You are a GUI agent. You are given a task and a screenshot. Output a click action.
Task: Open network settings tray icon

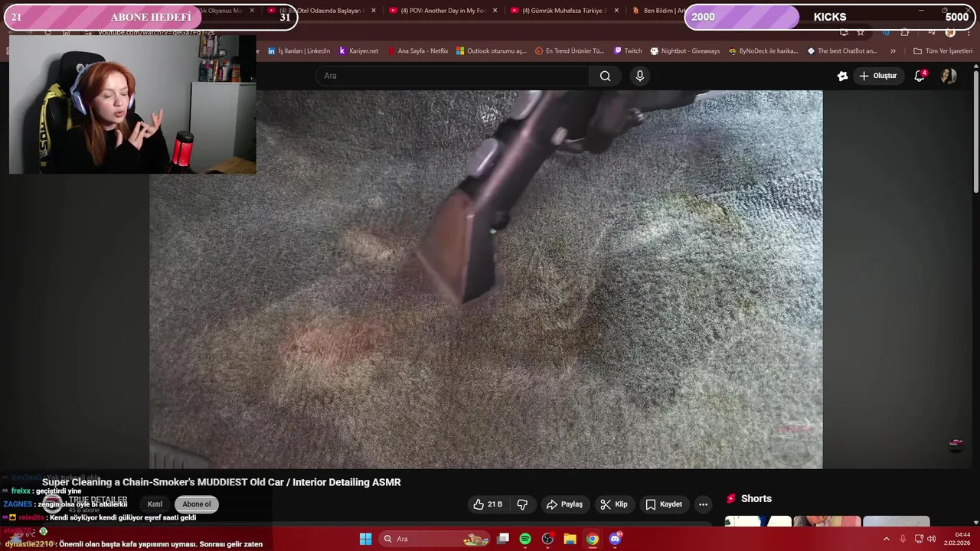918,539
